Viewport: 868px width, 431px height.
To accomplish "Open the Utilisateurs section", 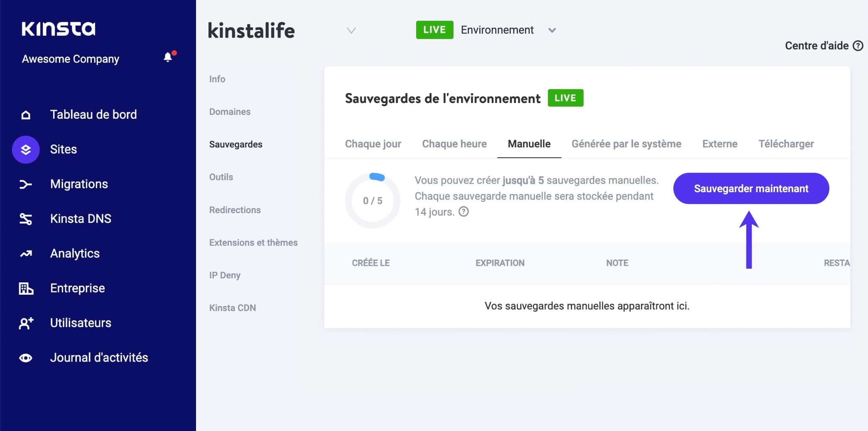I will [x=26, y=323].
